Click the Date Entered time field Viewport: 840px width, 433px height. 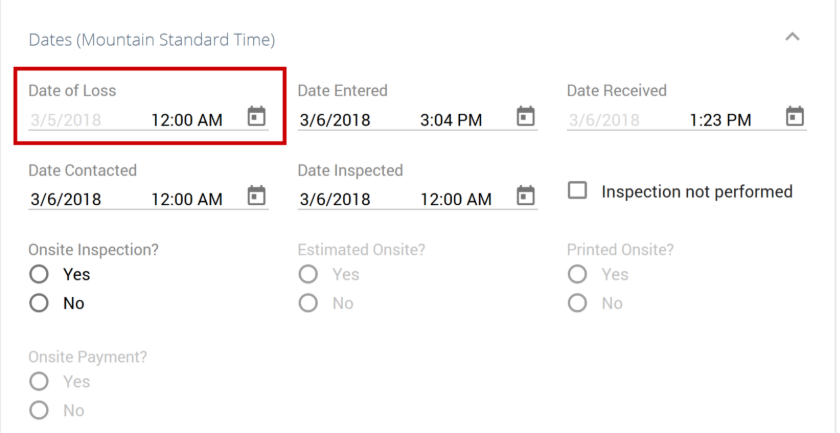pyautogui.click(x=451, y=120)
